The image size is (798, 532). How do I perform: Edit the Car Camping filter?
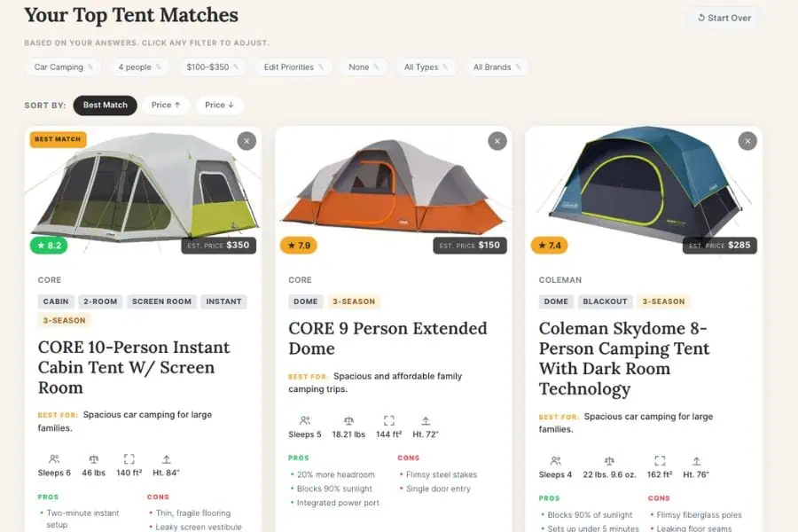(64, 67)
